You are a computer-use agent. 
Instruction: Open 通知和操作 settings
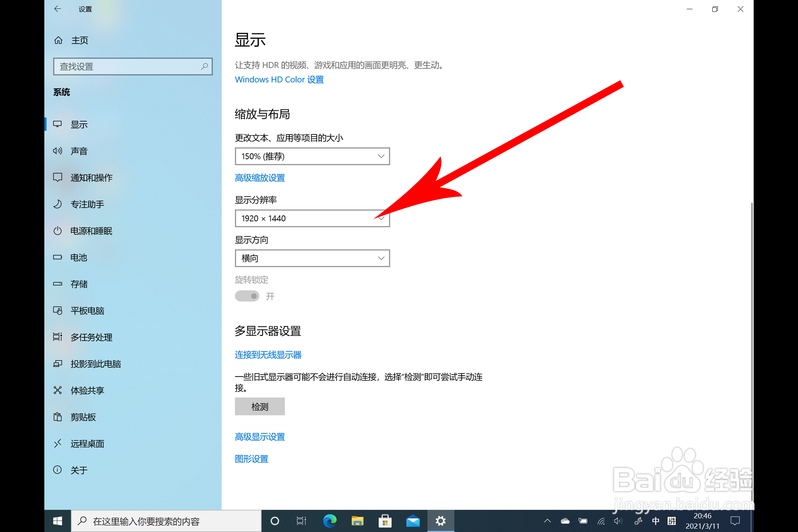(x=133, y=177)
